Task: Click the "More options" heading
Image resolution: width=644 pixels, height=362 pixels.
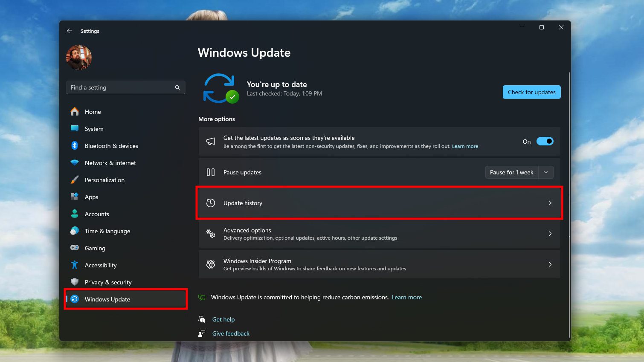Action: [217, 119]
